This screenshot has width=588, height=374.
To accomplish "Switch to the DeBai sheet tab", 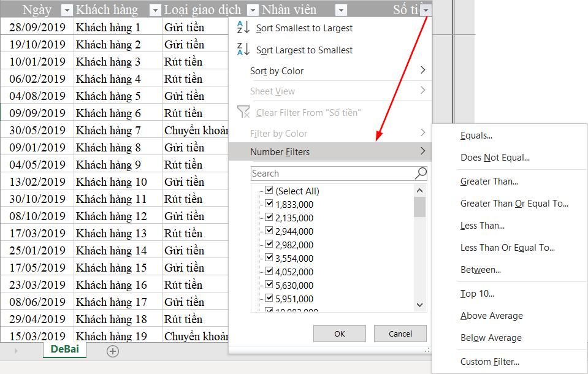I will 64,349.
